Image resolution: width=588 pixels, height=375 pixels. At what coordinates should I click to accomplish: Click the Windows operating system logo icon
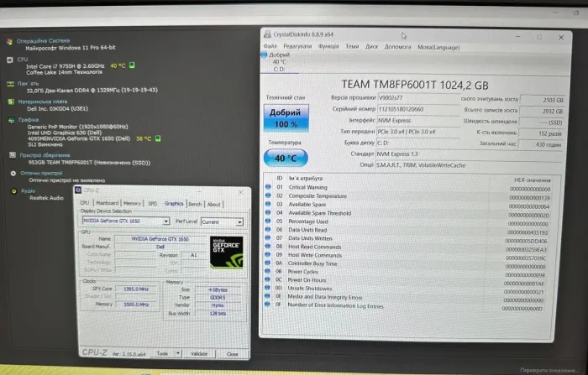[x=9, y=40]
